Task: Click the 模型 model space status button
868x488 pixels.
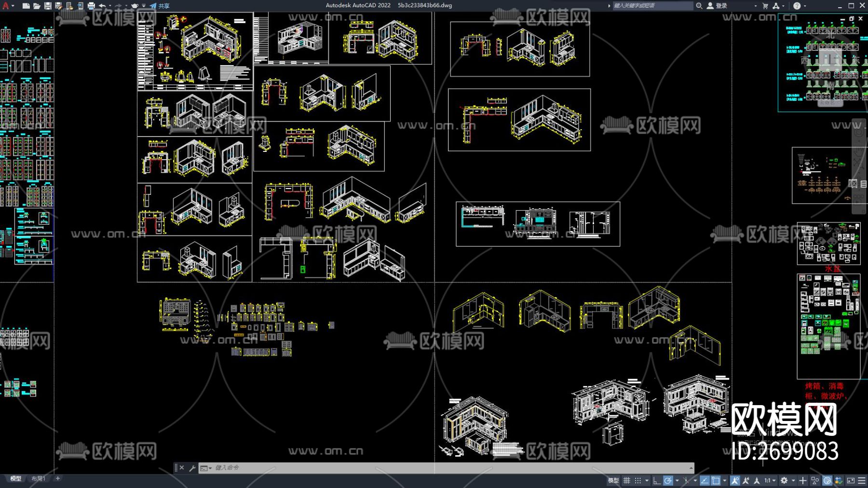Action: point(613,480)
